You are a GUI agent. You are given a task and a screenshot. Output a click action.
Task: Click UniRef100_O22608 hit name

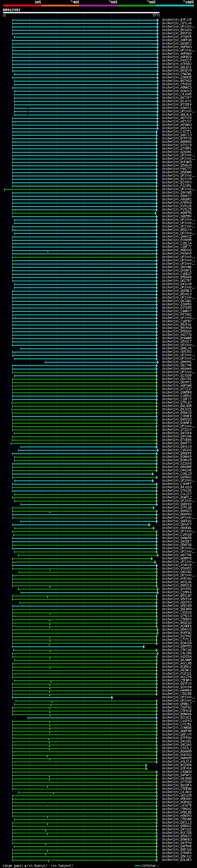coord(177,464)
